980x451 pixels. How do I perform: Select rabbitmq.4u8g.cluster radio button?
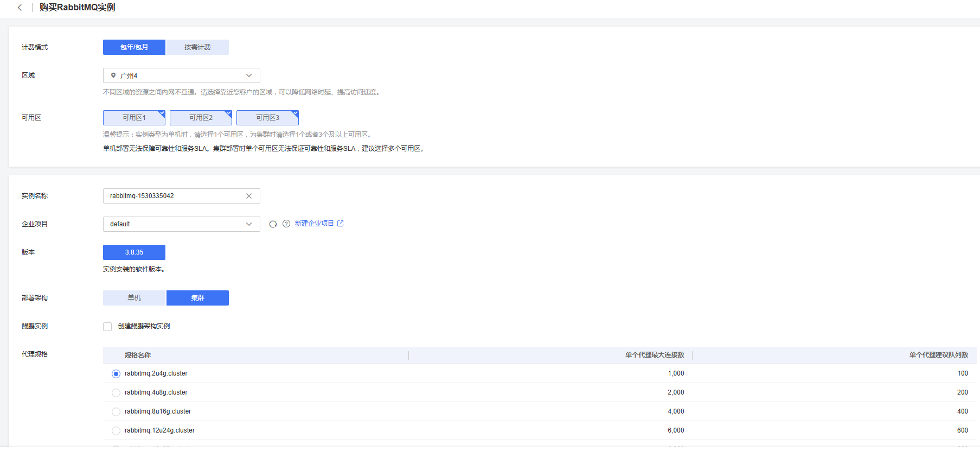(116, 393)
